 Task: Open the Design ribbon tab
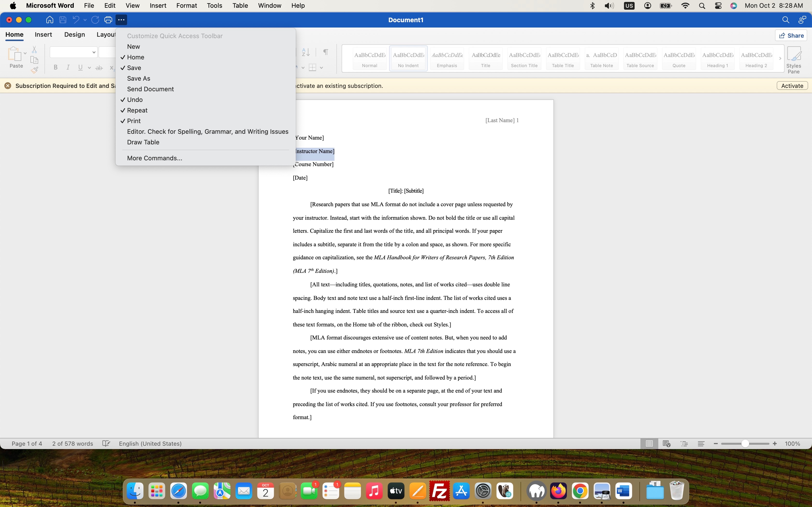[x=74, y=35]
